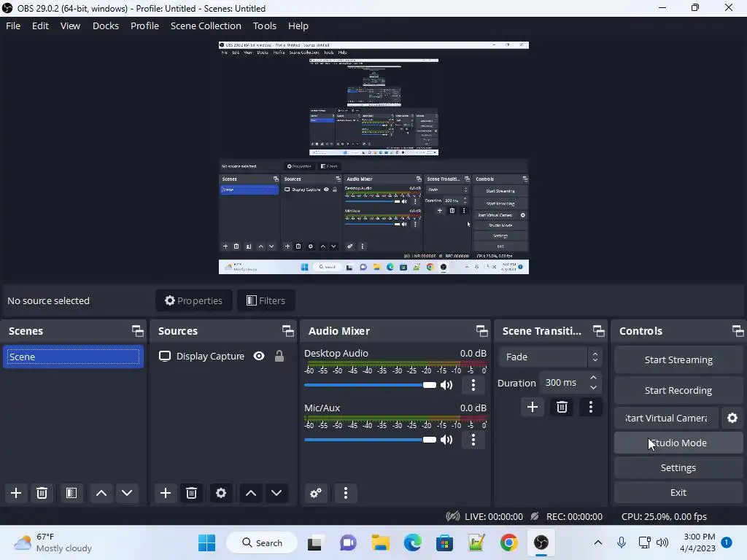Viewport: 747px width, 560px height.
Task: Mute Mic/Aux speaker icon
Action: tap(446, 440)
